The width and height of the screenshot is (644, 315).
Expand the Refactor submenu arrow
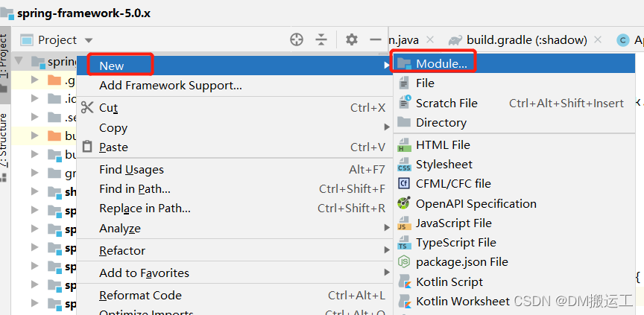click(387, 250)
